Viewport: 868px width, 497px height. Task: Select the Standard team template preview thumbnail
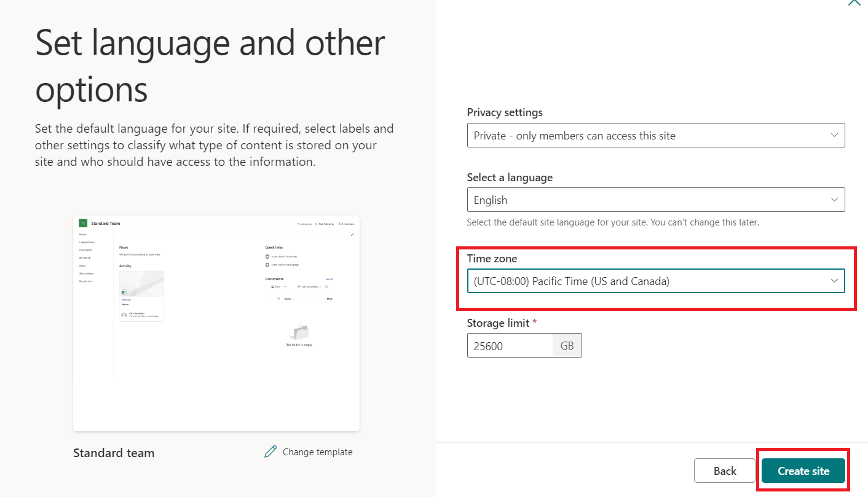216,324
